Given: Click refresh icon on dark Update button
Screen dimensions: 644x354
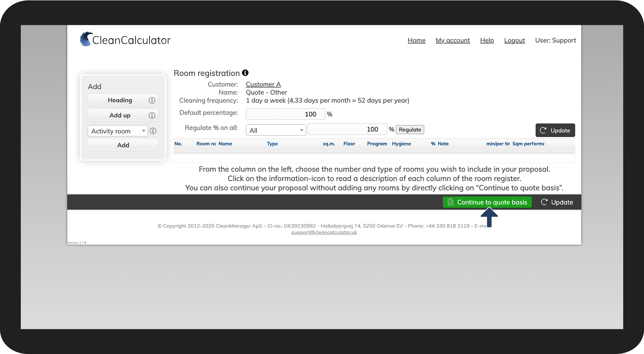Looking at the screenshot, I should tap(543, 130).
